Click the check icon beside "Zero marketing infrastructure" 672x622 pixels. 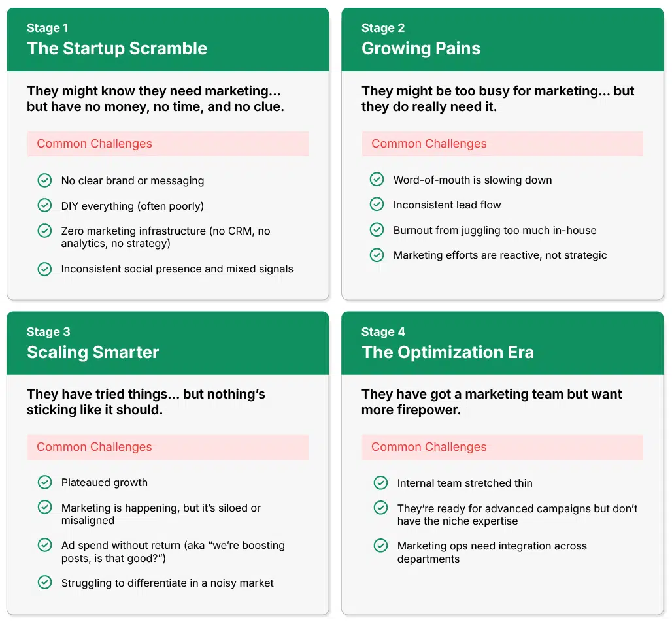[44, 231]
